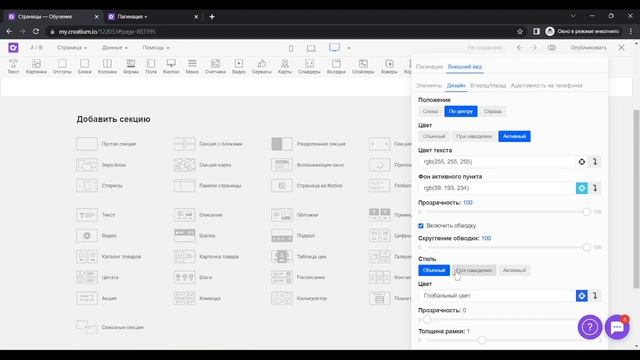Screen dimensions: 640x360
Task: Pick the Спойлеры spoilers tool
Action: [363, 66]
